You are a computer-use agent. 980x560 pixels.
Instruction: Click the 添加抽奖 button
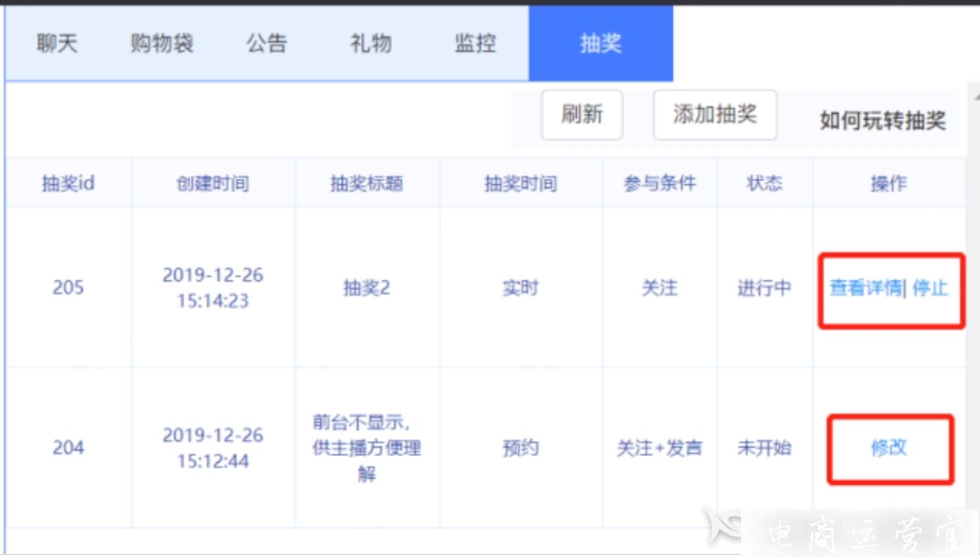(x=715, y=114)
